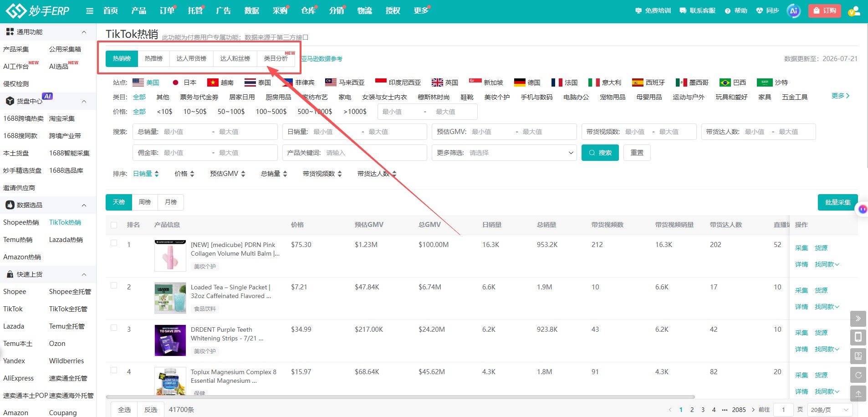Screen dimensions: 868x417
Task: Select the Vietnam flag site
Action: pos(213,82)
